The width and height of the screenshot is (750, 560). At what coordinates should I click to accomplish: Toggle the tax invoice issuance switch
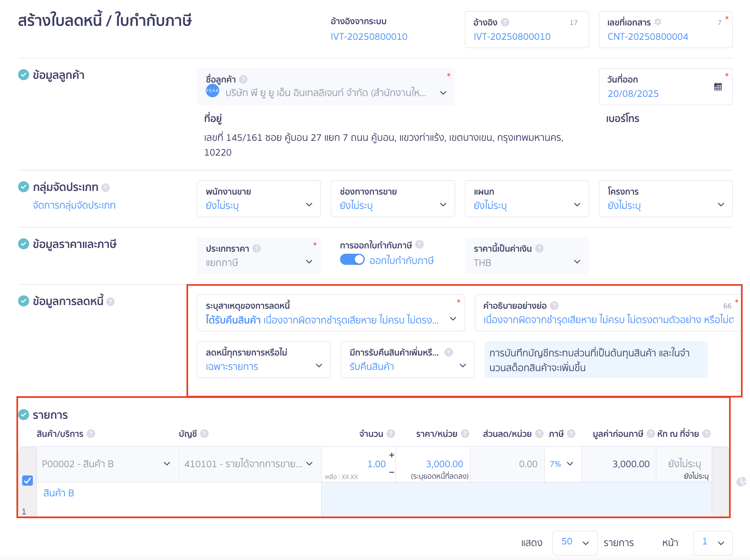coord(352,260)
